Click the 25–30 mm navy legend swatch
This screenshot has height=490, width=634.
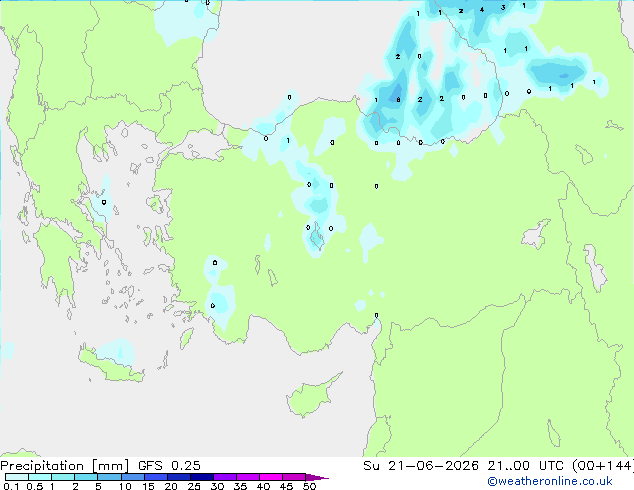coord(201,477)
